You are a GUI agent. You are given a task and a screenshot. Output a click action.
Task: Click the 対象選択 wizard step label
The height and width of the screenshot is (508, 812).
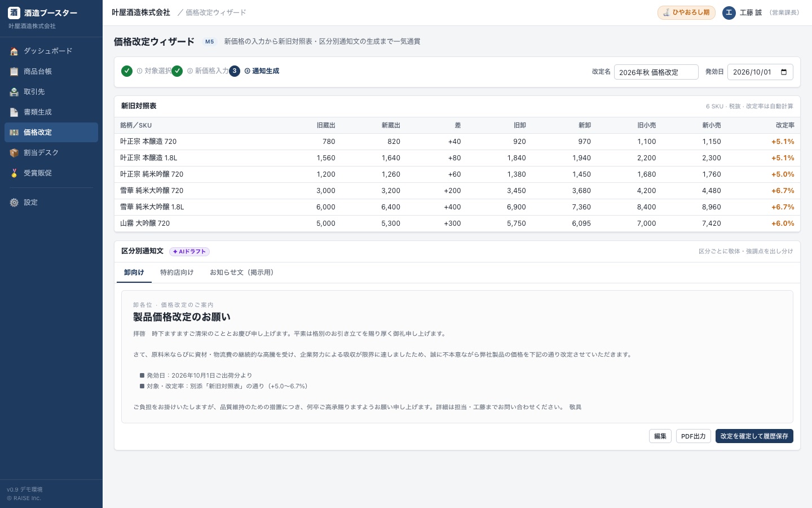point(155,71)
